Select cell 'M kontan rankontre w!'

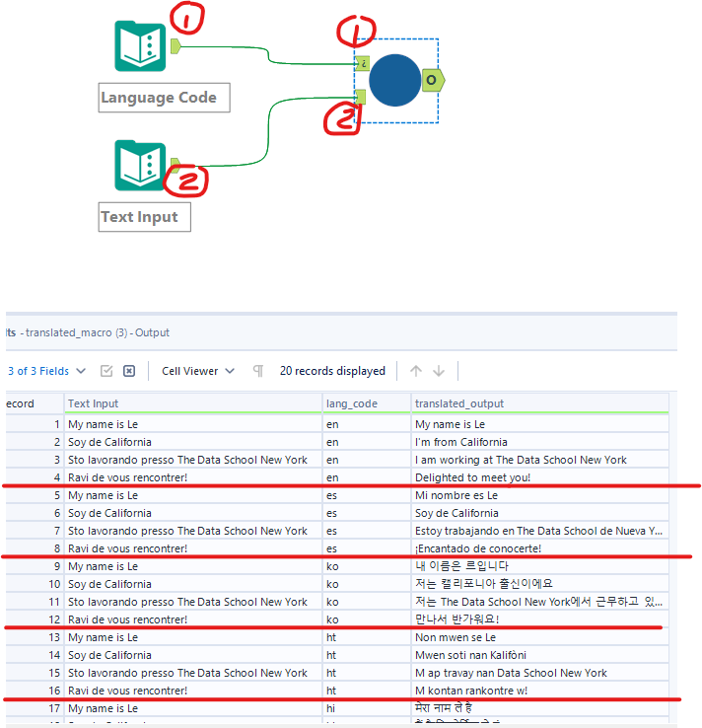click(540, 691)
